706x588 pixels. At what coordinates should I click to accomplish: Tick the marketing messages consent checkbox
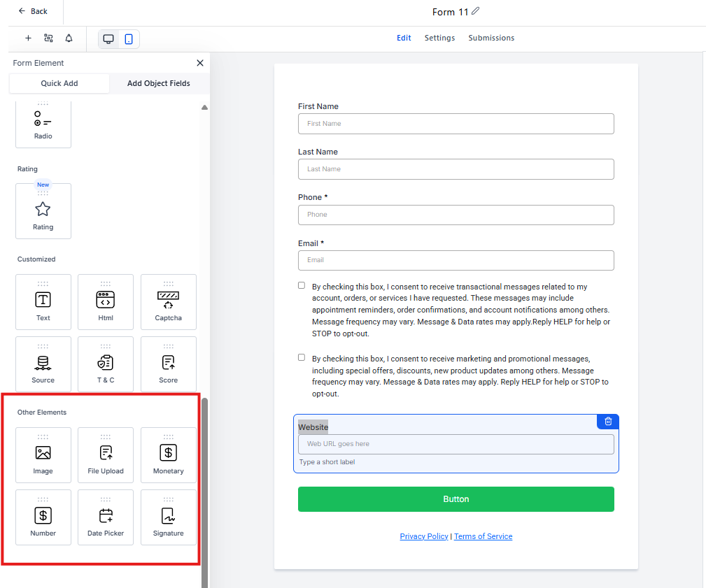coord(302,357)
